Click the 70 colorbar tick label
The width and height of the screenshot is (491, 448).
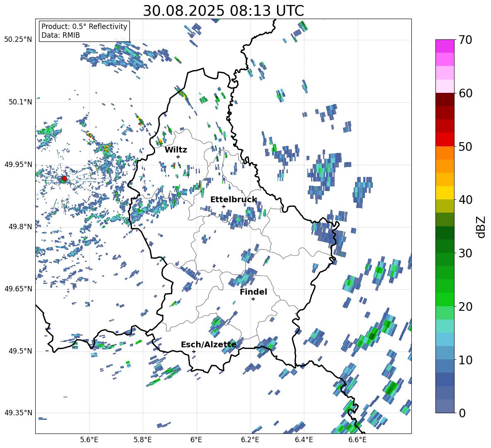coord(465,40)
